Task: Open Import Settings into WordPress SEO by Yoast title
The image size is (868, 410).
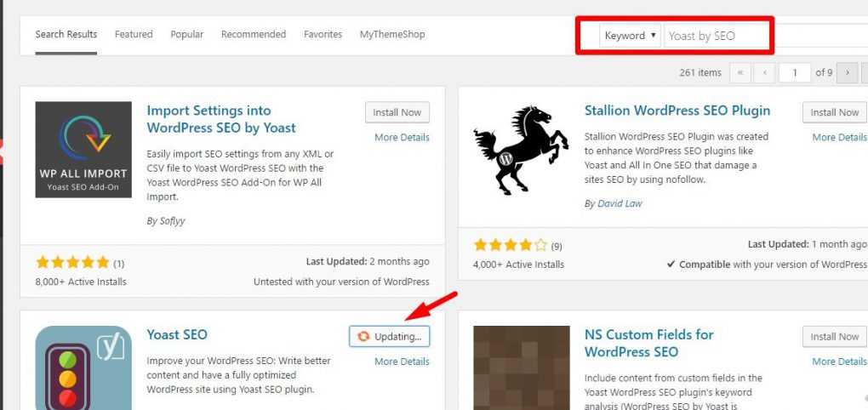Action: (x=221, y=119)
